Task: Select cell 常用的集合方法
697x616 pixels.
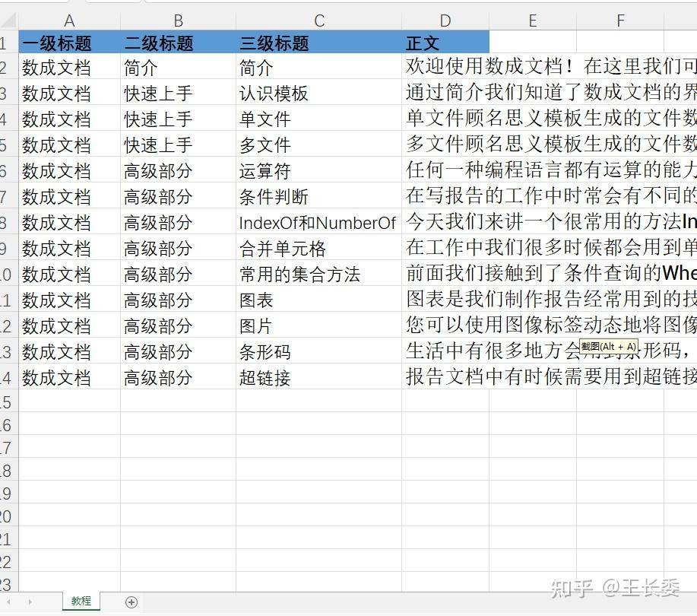Action: tap(318, 273)
